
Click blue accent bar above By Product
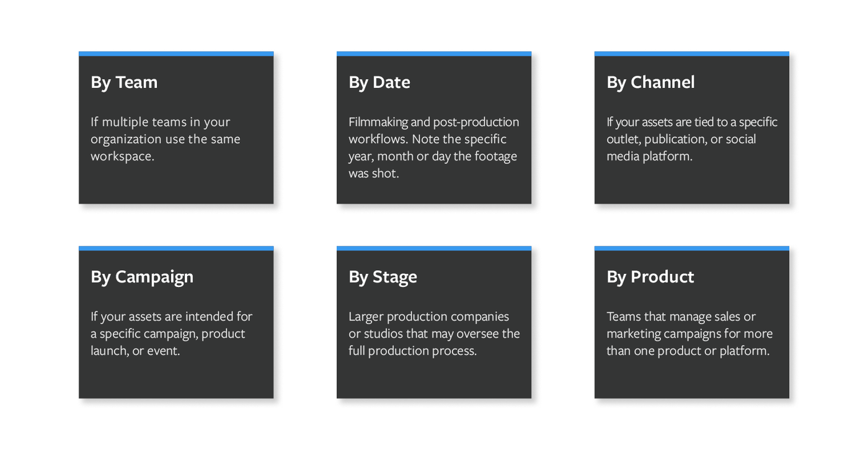692,248
